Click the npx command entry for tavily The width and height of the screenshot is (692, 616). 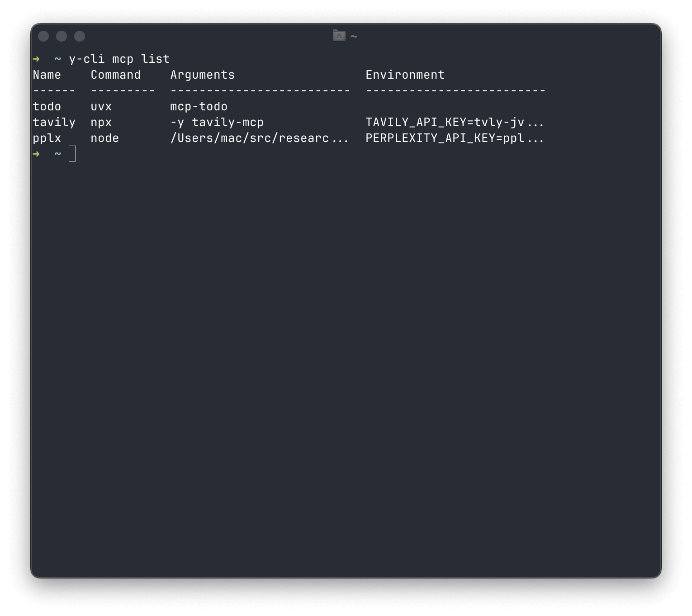click(x=100, y=122)
